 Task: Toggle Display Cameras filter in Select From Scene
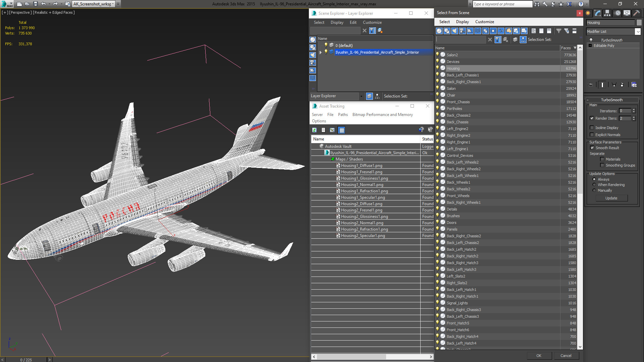point(462,31)
